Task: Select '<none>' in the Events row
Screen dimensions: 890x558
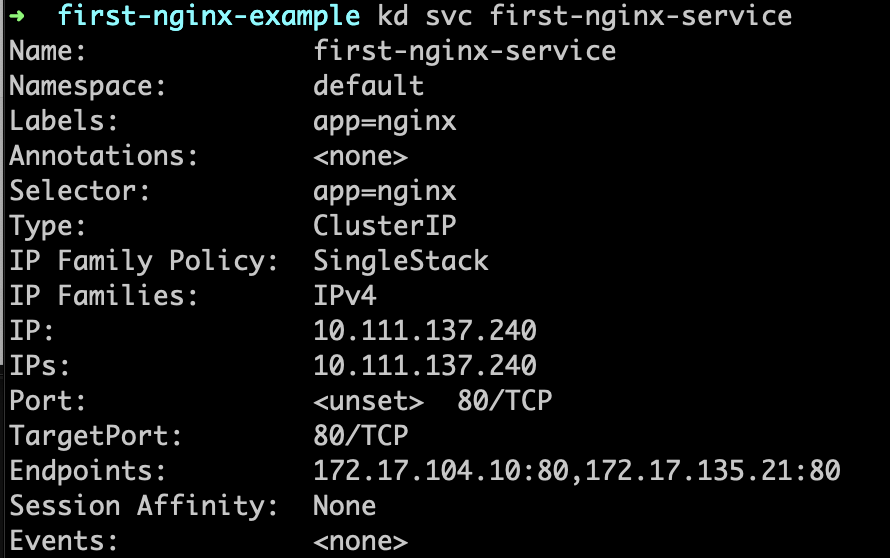Action: pyautogui.click(x=360, y=542)
